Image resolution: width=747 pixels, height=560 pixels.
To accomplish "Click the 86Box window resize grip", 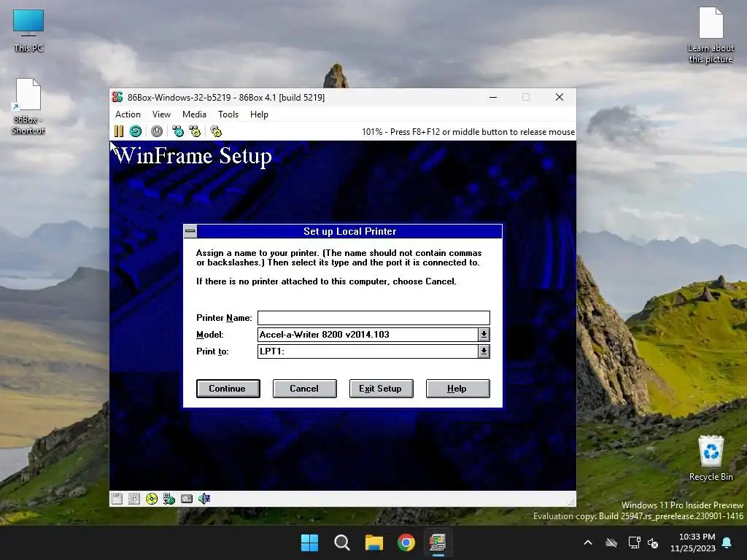I will tap(570, 502).
